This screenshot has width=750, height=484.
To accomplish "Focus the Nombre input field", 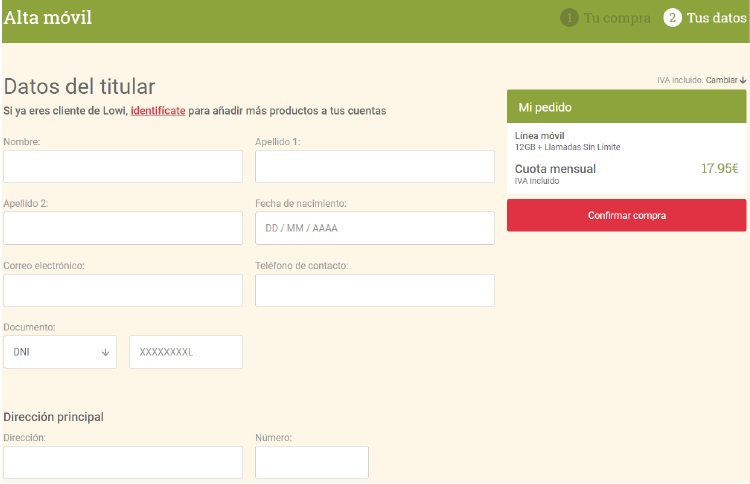I will point(123,166).
